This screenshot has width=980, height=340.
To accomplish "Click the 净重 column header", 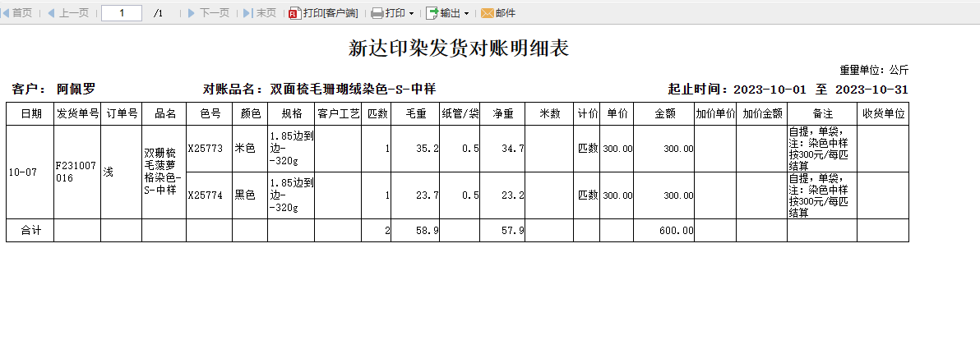I will point(502,114).
